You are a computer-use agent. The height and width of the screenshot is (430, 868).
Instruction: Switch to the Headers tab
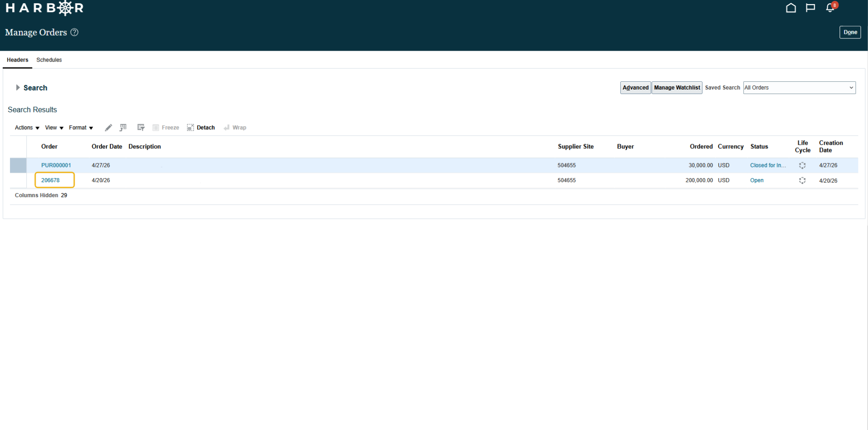coord(18,60)
